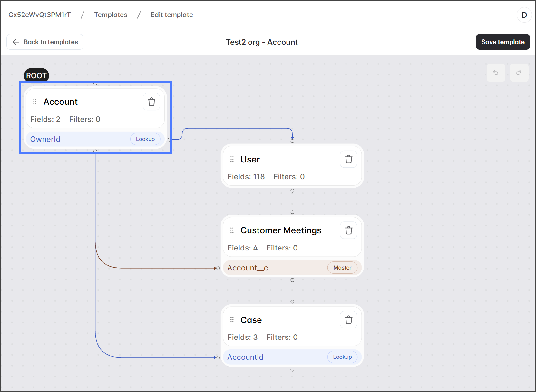
Task: Remove the Customer Meetings node via trash
Action: tap(348, 230)
